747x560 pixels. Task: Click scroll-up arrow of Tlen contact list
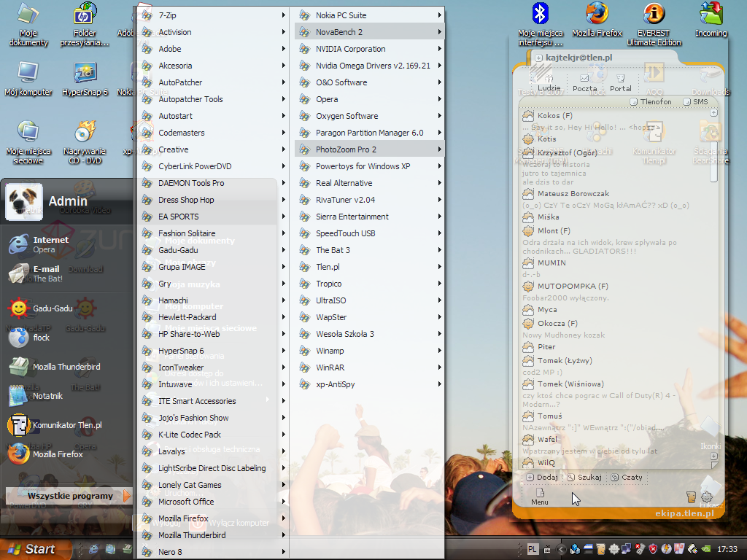point(713,113)
